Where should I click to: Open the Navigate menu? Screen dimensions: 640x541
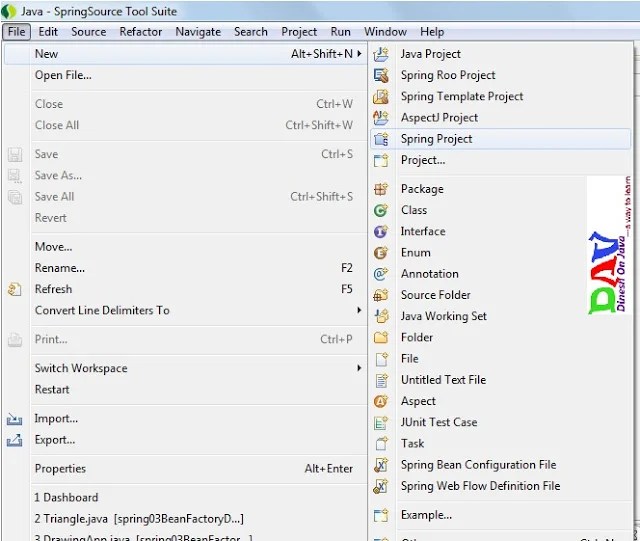point(198,32)
